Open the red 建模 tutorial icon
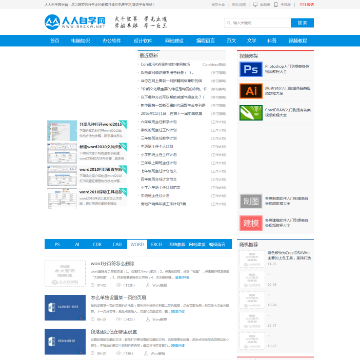 coord(251,223)
